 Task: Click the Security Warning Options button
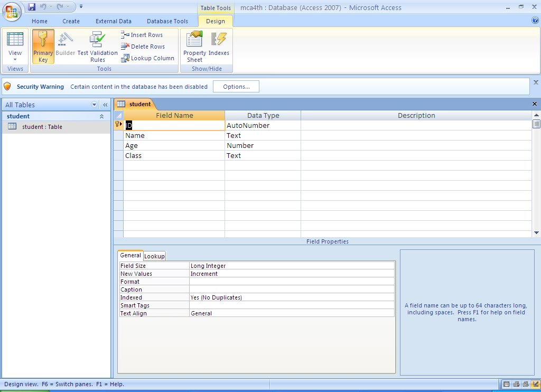point(236,87)
